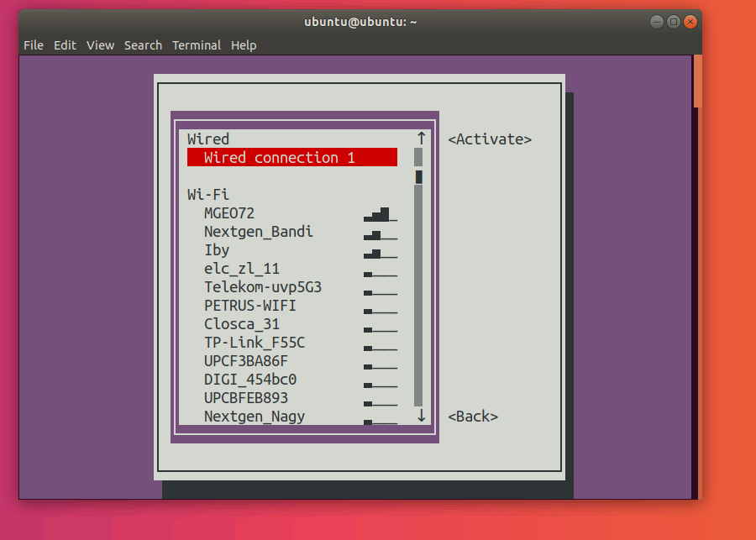
Task: Activate the selected Wired connection 1
Action: tap(490, 139)
